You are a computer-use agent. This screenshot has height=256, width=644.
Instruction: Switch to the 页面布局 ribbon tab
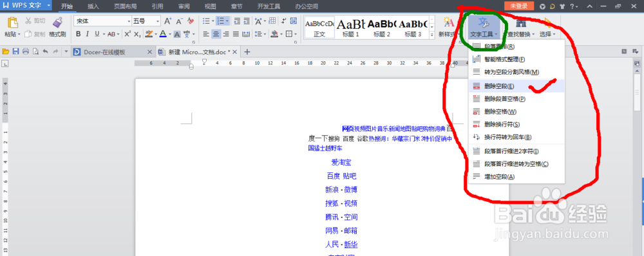[126, 6]
